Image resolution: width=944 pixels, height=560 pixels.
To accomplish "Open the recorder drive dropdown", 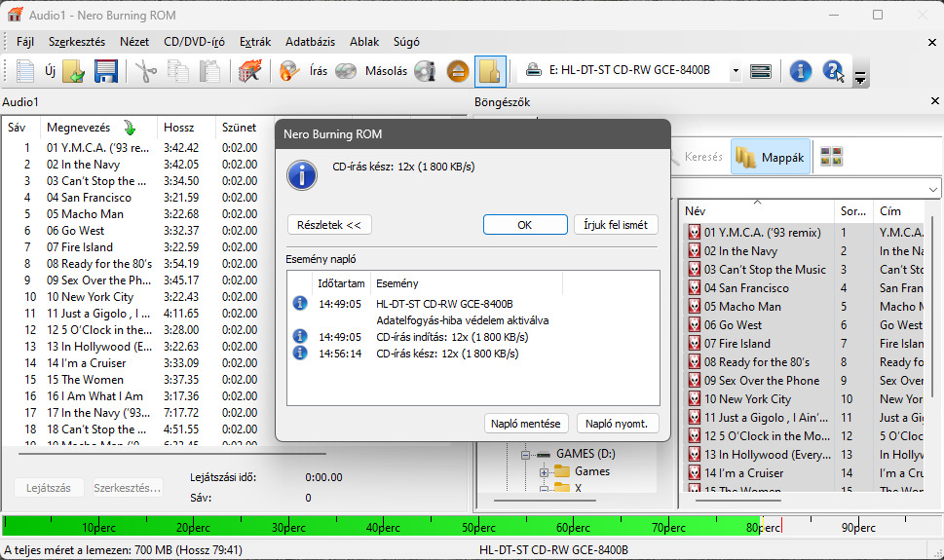I will point(736,71).
